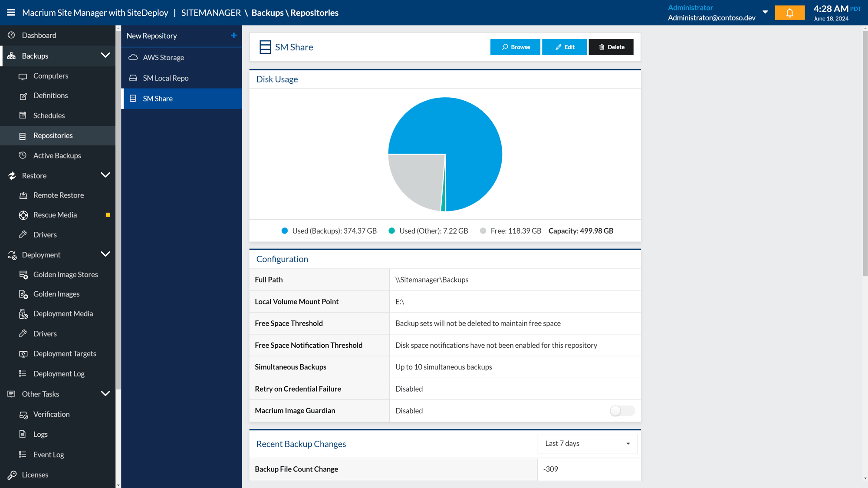Screen dimensions: 868x488
Task: Click the Remote Restore icon
Action: [x=23, y=195]
